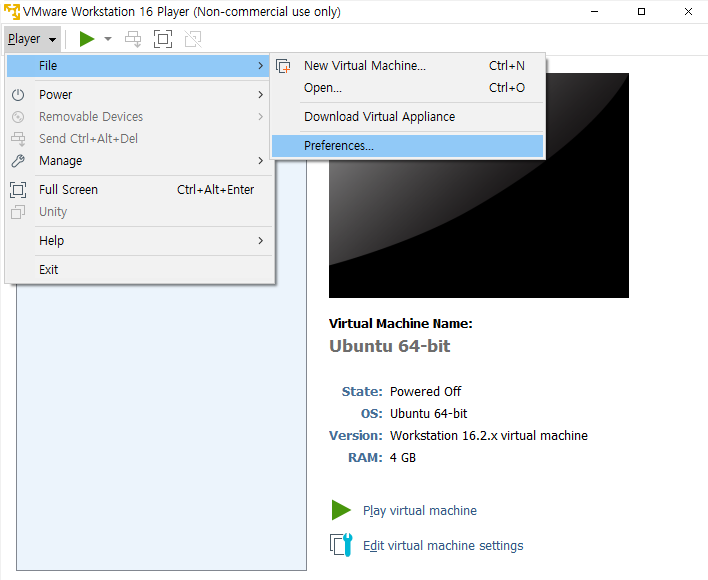Select File in the Player menu
This screenshot has height=580, width=708.
pyautogui.click(x=138, y=66)
